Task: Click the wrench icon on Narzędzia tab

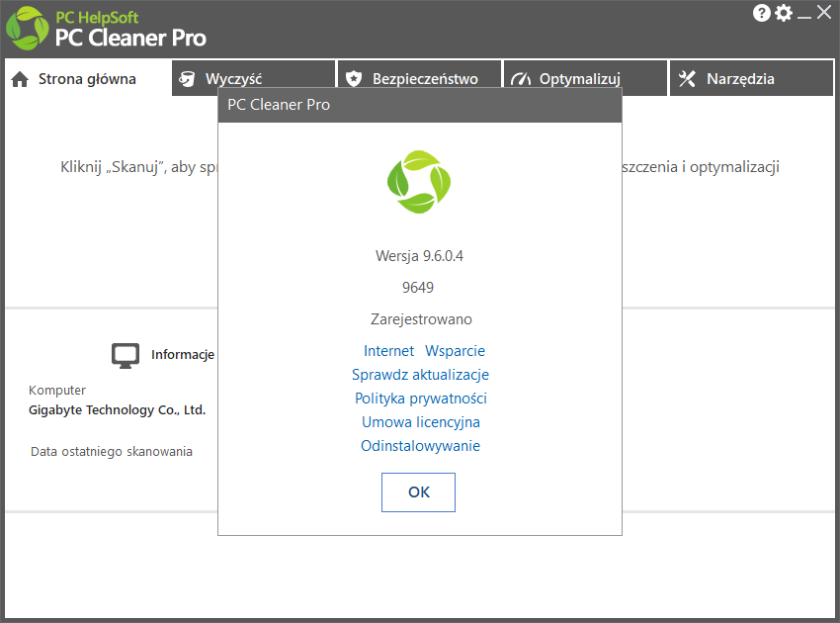Action: pos(687,79)
